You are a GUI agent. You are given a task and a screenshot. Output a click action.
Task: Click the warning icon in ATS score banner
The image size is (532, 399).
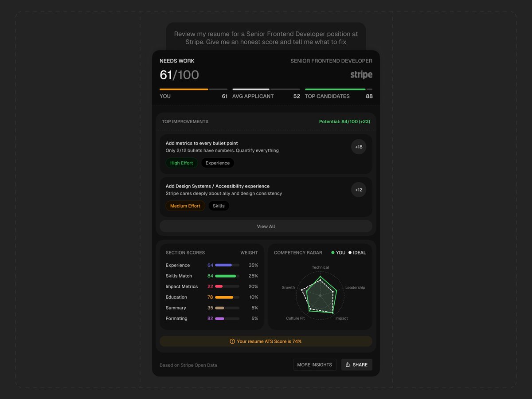click(232, 341)
